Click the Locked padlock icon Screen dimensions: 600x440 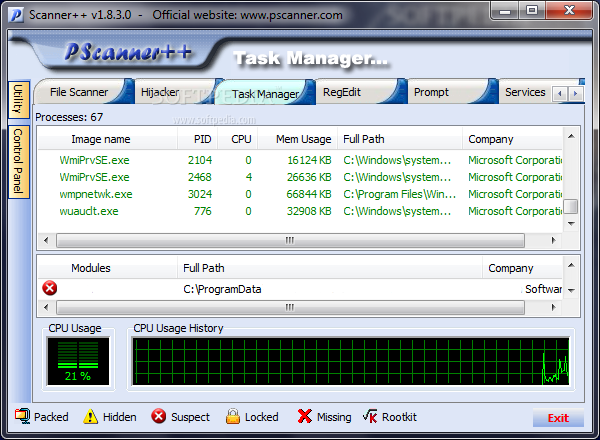click(x=233, y=416)
